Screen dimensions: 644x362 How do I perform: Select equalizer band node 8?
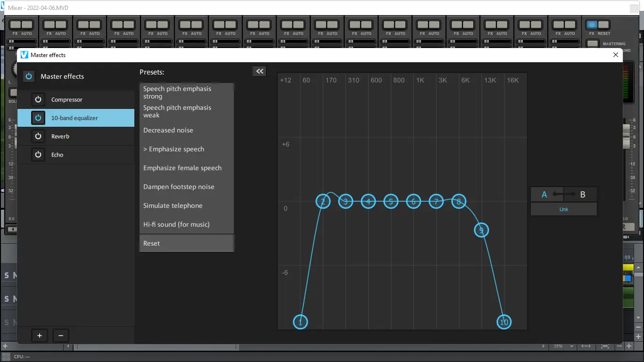[459, 202]
